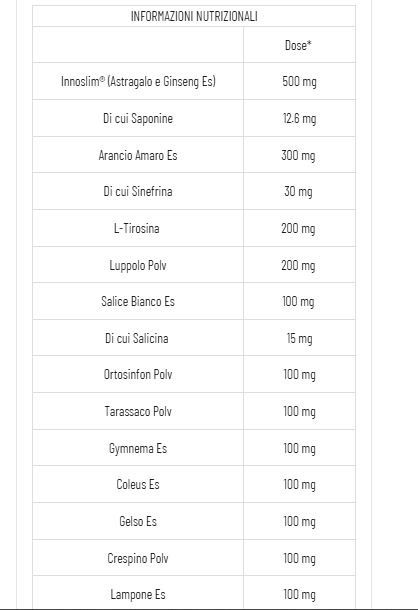Viewport: 418px width, 610px height.
Task: Select Arancio Amaro Es ingredient
Action: point(138,155)
